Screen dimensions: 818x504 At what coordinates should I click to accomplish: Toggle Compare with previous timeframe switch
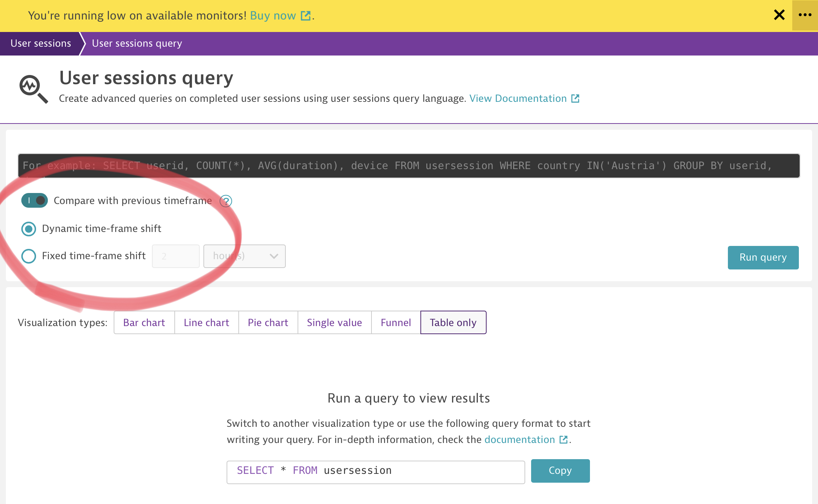click(34, 201)
